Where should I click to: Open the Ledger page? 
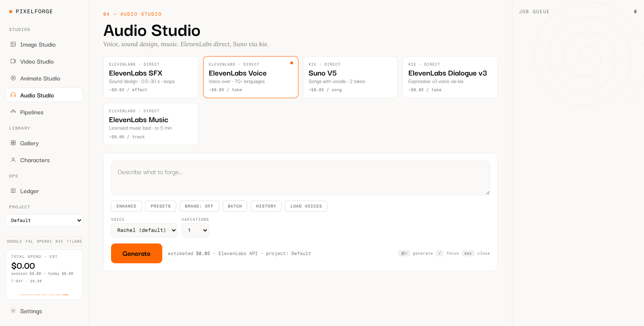[44, 191]
